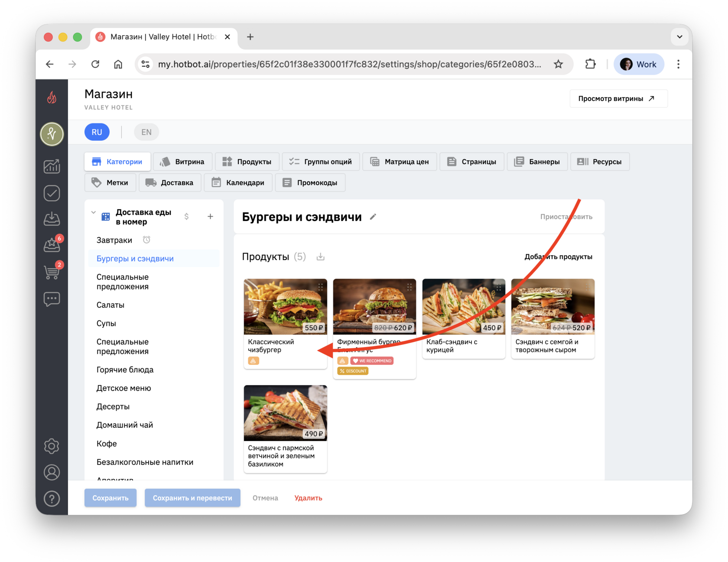Reload the page in the browser
Image resolution: width=728 pixels, height=562 pixels.
tap(95, 64)
